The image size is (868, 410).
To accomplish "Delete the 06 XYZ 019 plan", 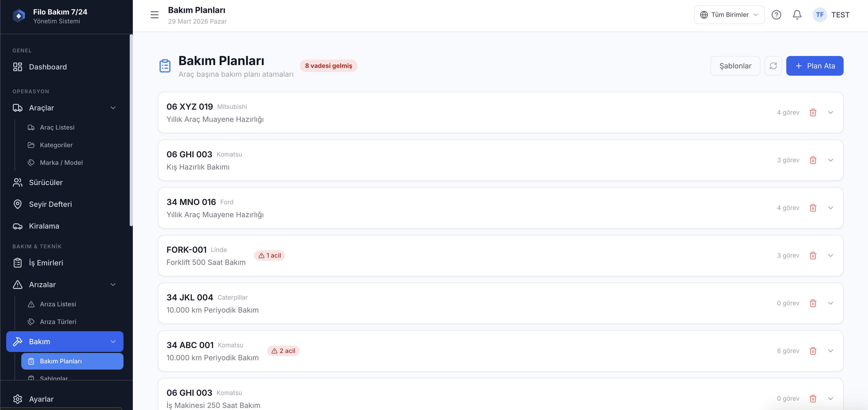I will tap(813, 112).
